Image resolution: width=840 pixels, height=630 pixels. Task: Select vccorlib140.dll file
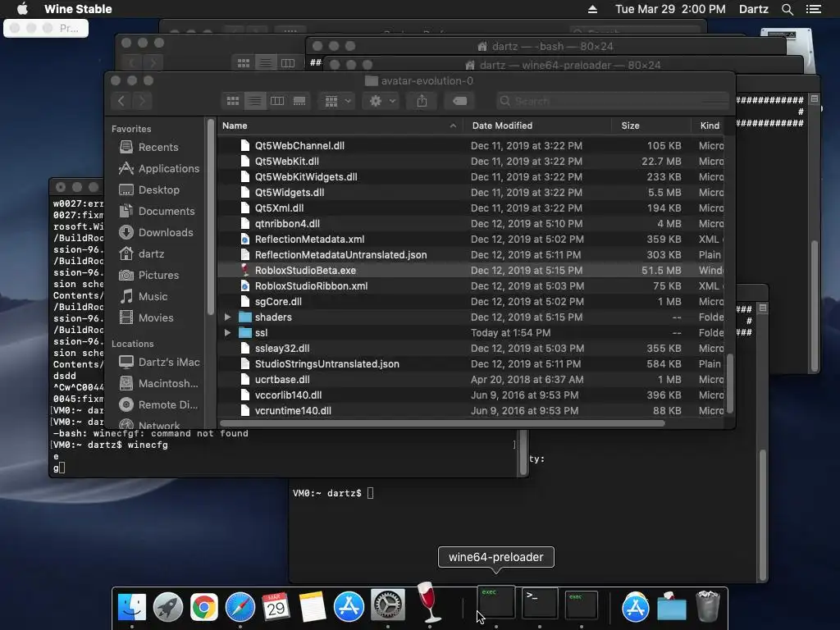(471, 395)
